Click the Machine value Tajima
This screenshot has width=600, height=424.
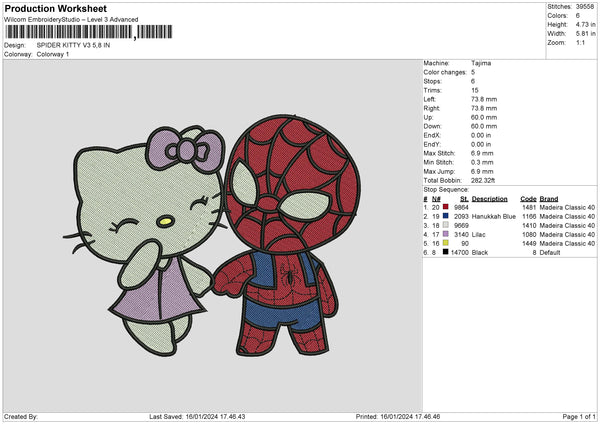tap(481, 63)
